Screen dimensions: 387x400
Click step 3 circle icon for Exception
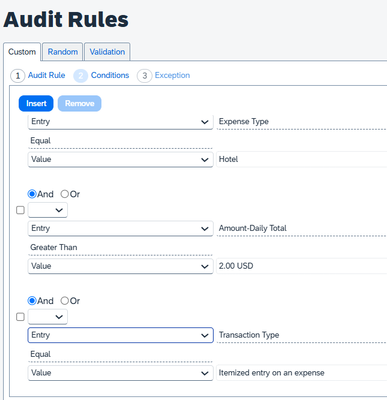click(x=144, y=76)
